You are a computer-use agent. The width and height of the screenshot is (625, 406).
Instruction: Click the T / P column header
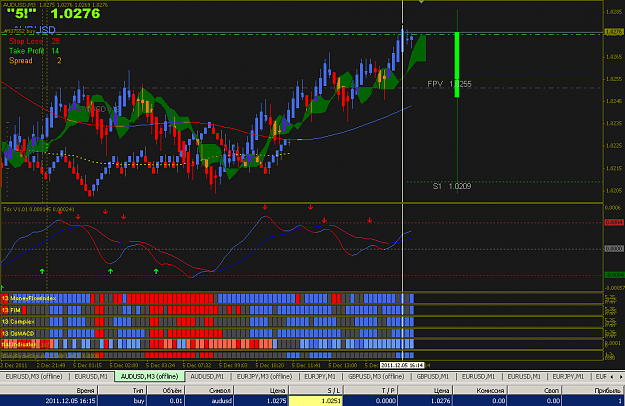coord(371,390)
